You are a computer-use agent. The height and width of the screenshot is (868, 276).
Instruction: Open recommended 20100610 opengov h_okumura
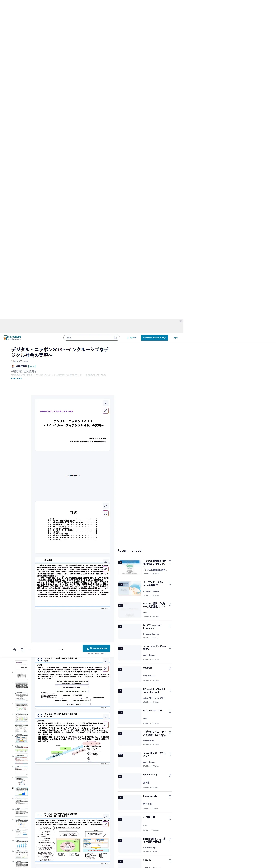pos(153,626)
